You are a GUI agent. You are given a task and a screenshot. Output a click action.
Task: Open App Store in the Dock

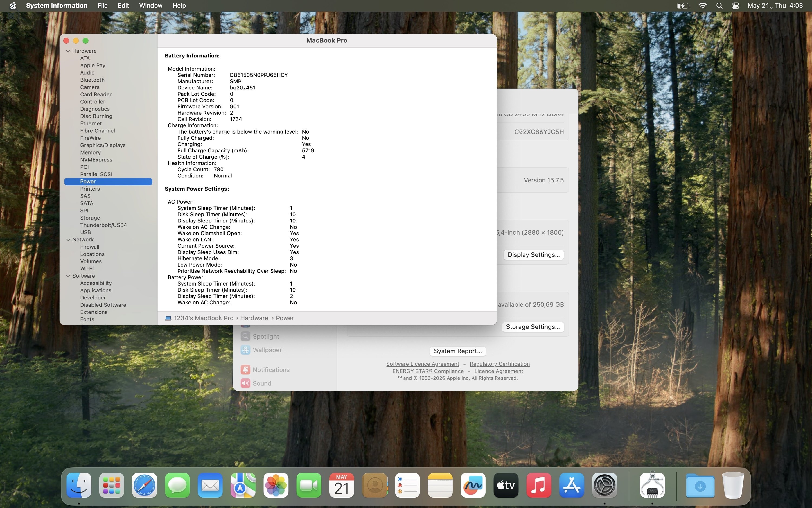[572, 485]
